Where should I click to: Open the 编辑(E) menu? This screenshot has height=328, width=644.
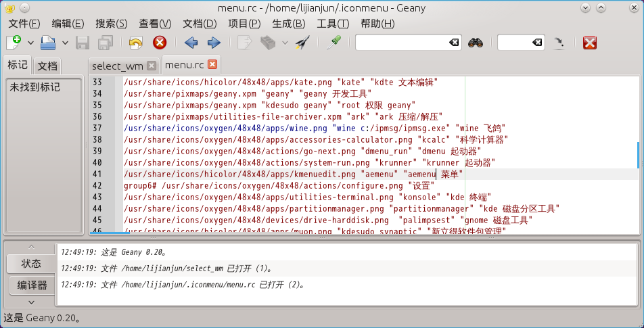[68, 24]
